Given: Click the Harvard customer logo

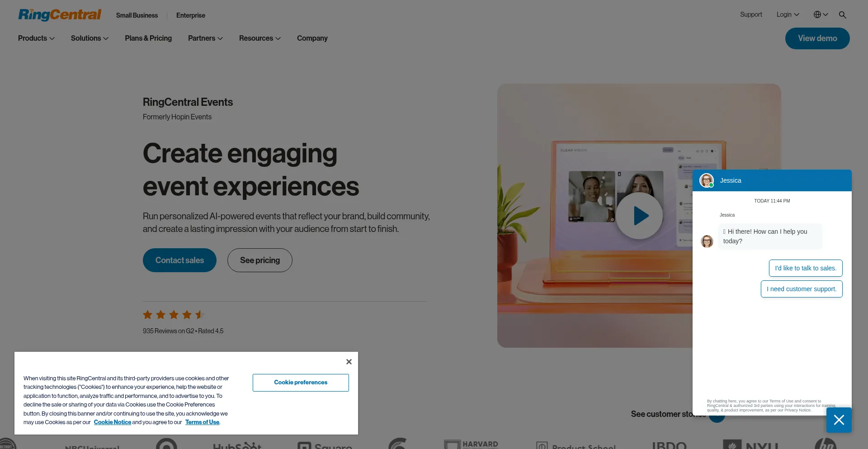Looking at the screenshot, I should 471,444.
